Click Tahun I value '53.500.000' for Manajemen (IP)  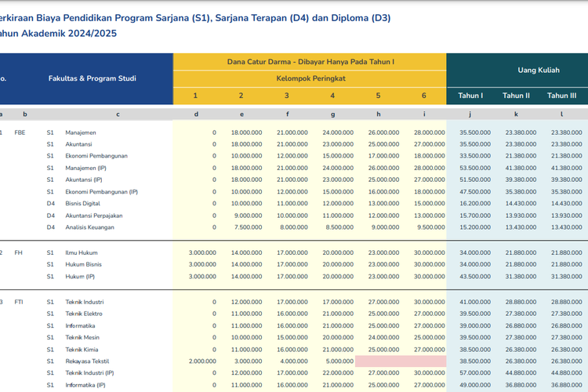click(475, 168)
